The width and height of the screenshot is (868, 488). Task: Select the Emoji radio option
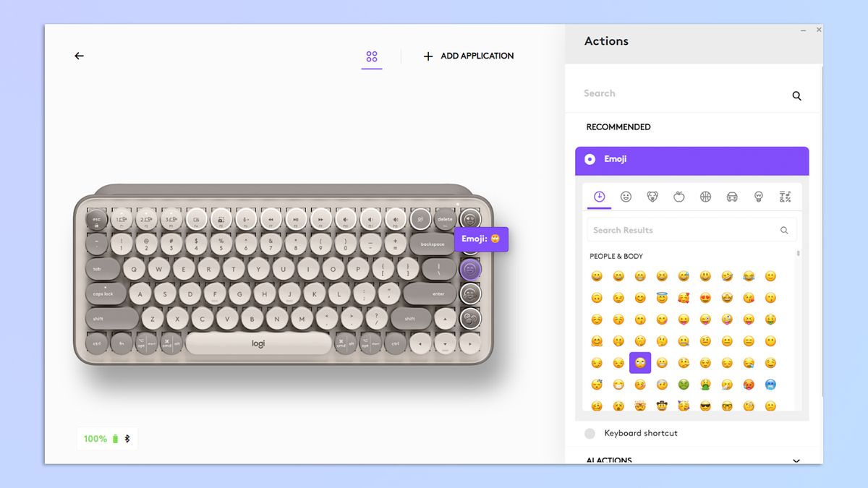(x=590, y=159)
